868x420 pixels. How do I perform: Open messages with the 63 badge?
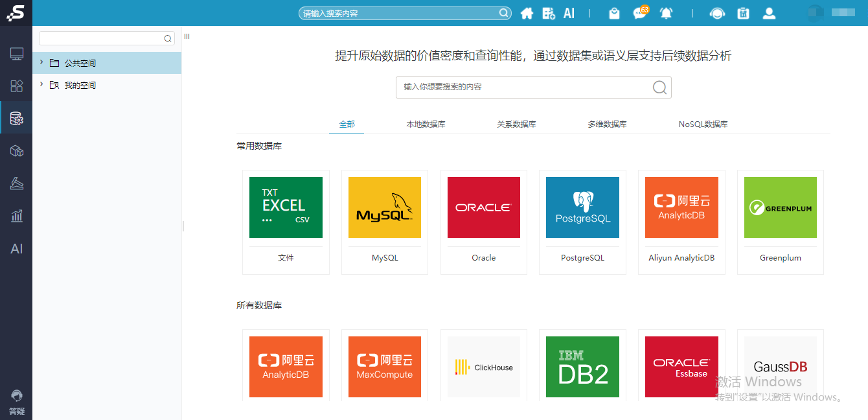(x=640, y=13)
